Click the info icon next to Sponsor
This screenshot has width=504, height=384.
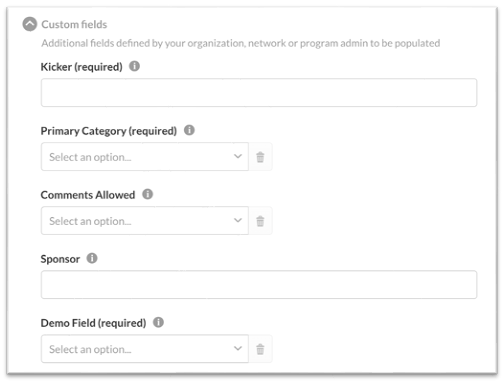(x=92, y=258)
